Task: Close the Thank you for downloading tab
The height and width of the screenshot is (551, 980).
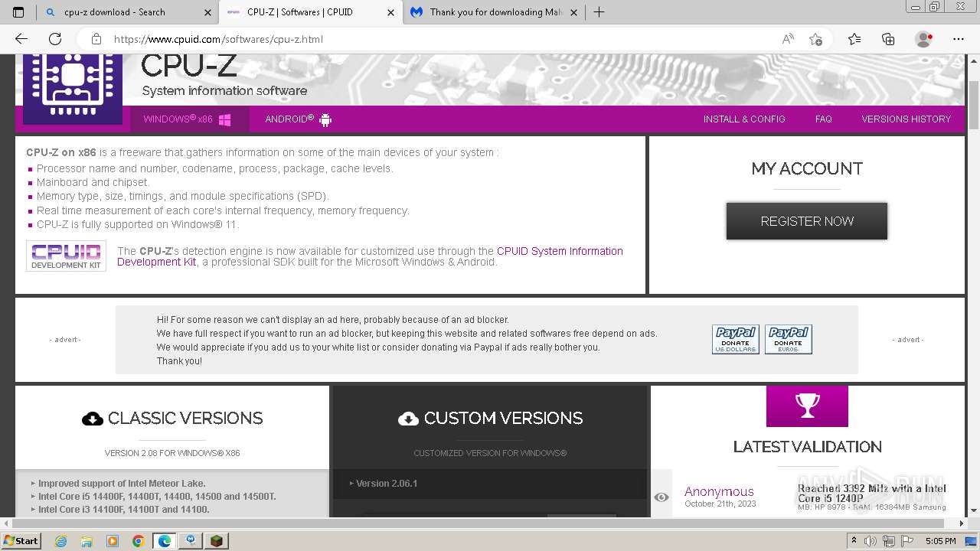Action: pyautogui.click(x=573, y=12)
